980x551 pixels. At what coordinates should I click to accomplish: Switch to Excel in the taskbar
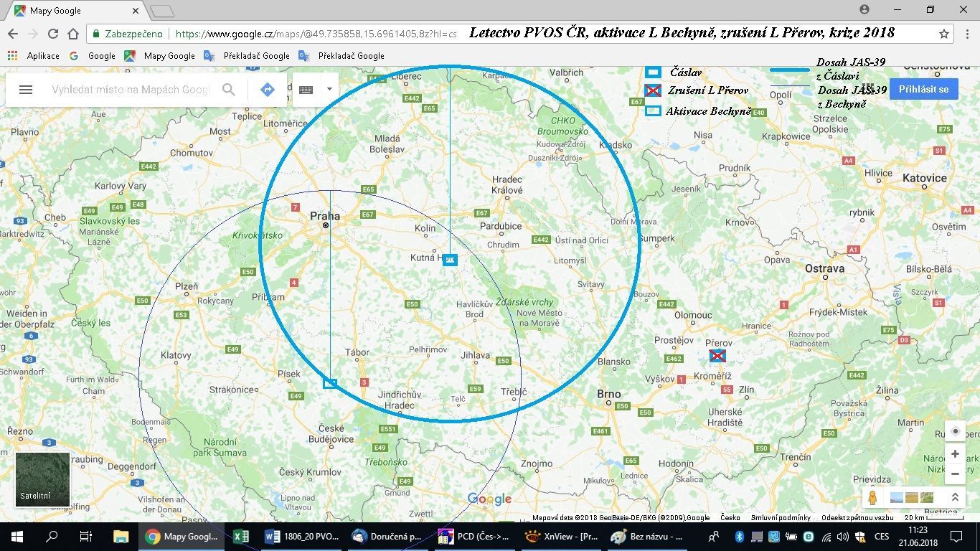[241, 536]
